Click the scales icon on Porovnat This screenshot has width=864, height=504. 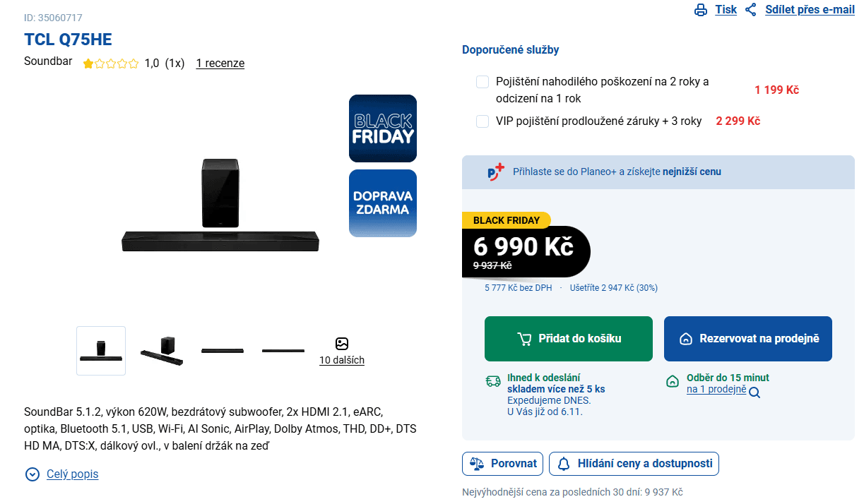click(x=479, y=464)
